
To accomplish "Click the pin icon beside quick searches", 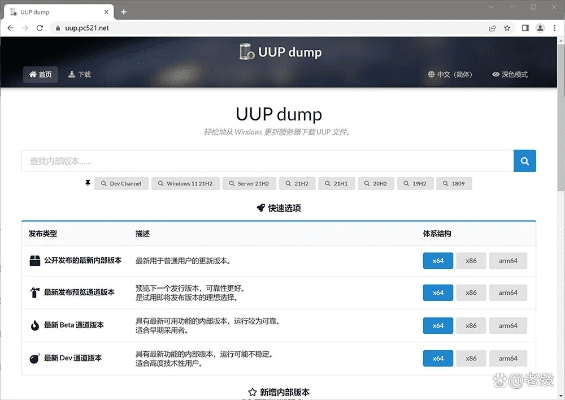I will point(88,183).
